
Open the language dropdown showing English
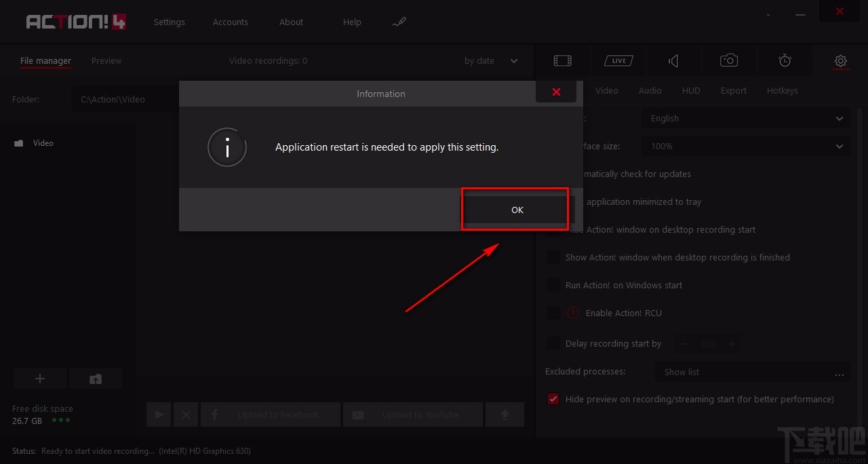click(x=746, y=118)
